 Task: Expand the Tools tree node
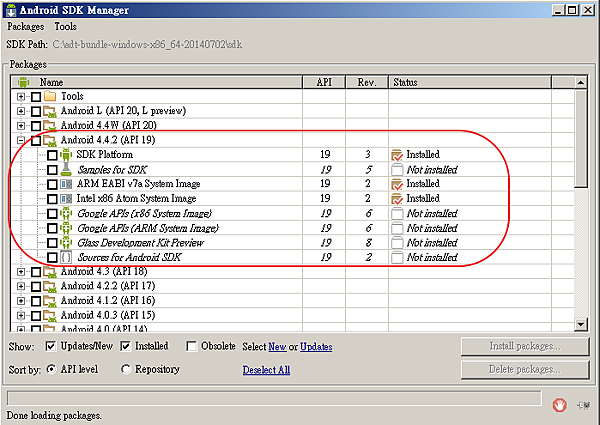point(21,96)
